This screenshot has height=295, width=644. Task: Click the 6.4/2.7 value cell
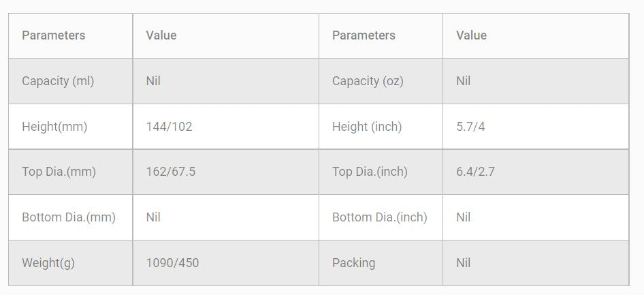pyautogui.click(x=475, y=172)
